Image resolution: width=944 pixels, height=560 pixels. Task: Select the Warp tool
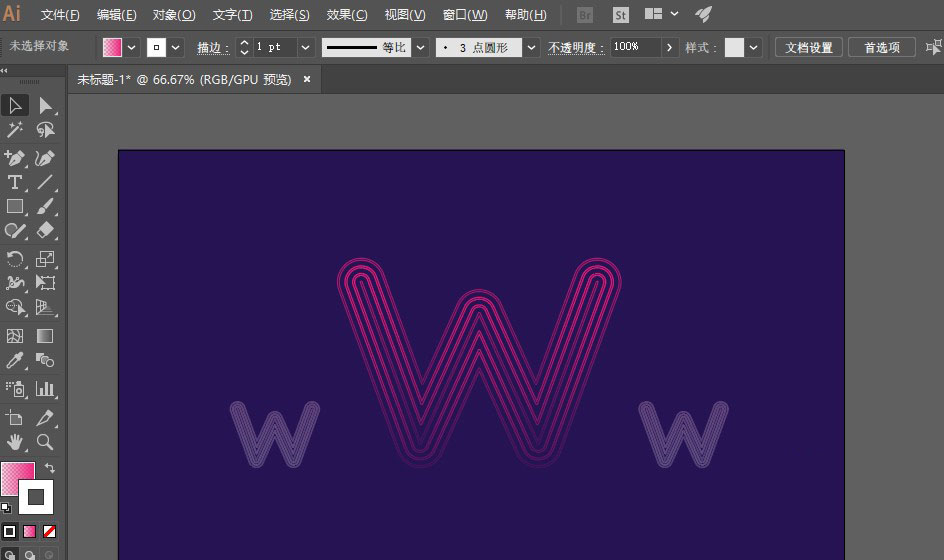pos(15,283)
